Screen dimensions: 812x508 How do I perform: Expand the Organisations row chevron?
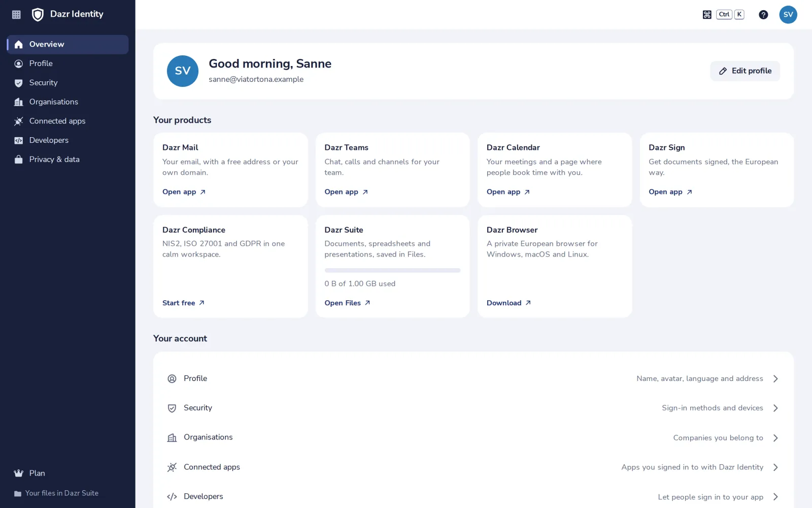(775, 438)
